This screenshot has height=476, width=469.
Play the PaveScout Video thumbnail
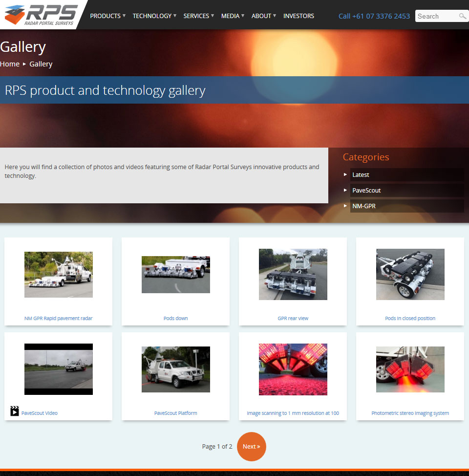(59, 369)
